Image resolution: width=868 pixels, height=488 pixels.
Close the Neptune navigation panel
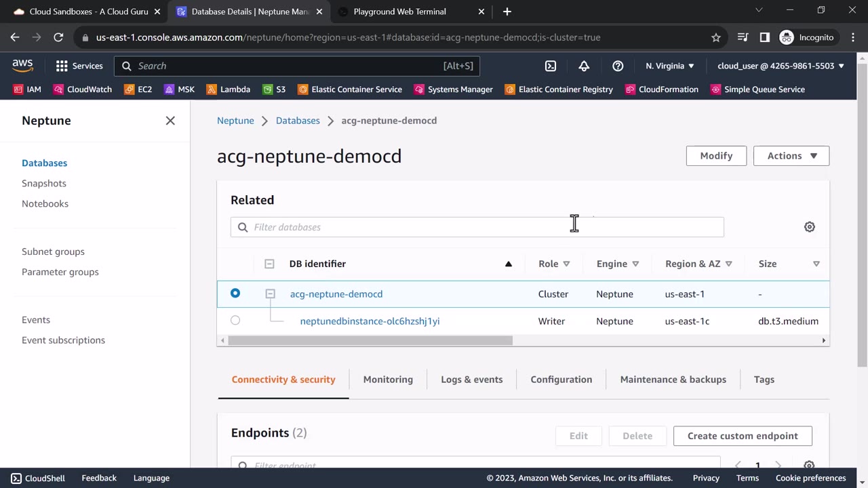point(170,121)
